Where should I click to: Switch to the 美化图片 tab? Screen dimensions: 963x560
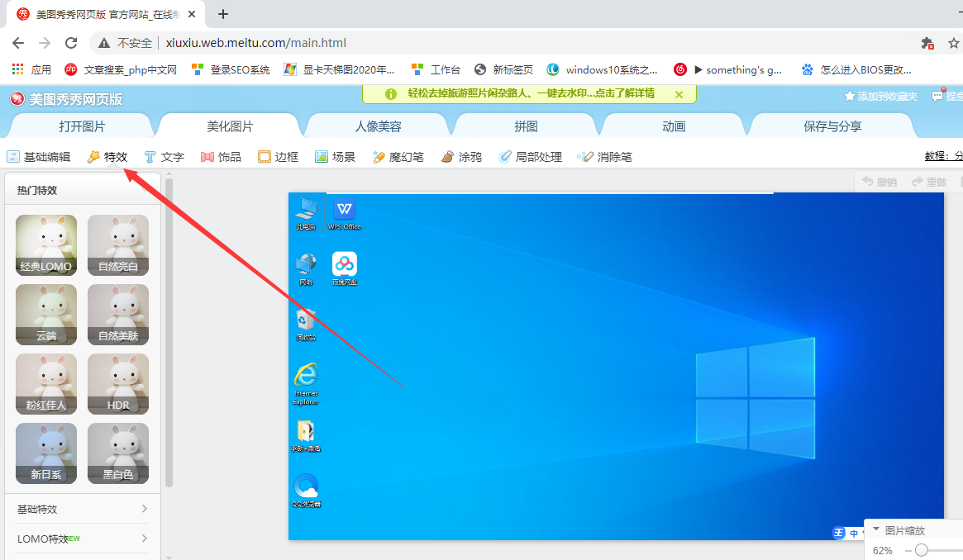pyautogui.click(x=230, y=126)
